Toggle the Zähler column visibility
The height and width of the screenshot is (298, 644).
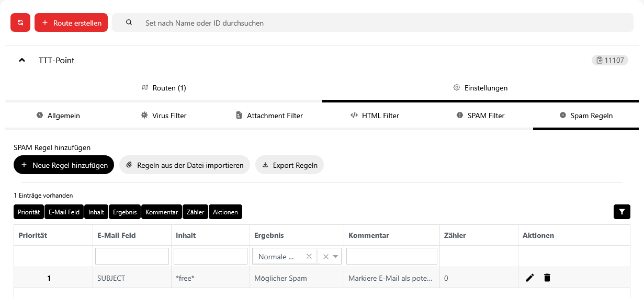click(x=195, y=212)
